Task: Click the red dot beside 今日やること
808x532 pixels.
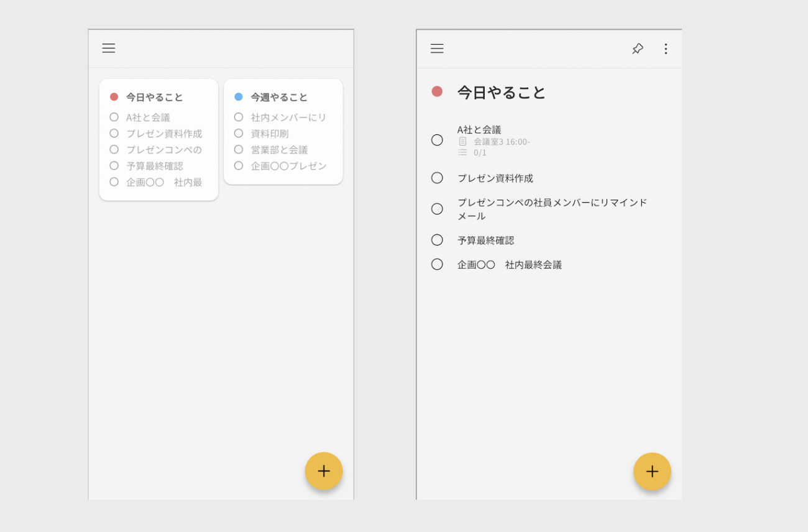Action: click(x=114, y=96)
